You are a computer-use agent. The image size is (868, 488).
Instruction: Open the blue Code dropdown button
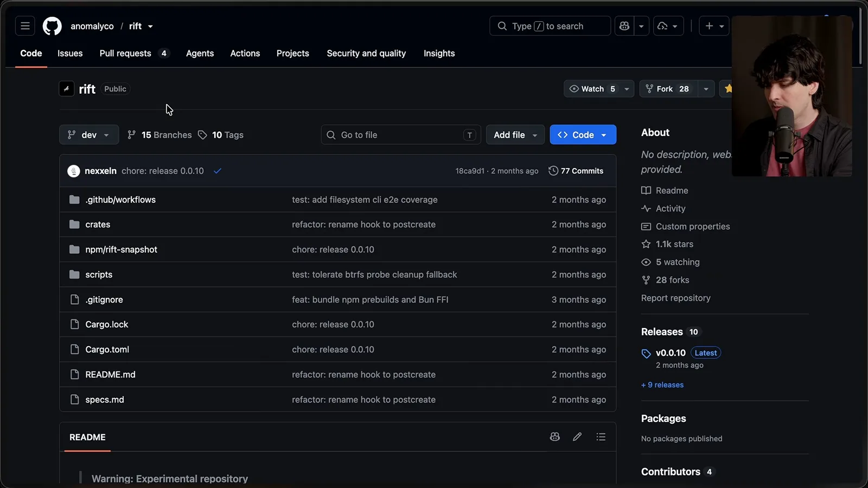pyautogui.click(x=583, y=135)
